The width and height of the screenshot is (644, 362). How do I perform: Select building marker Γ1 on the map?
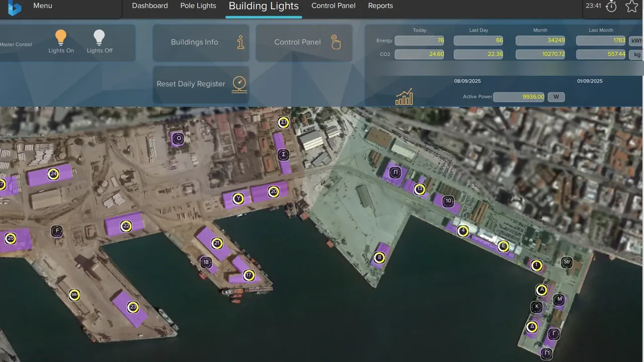pos(546,354)
